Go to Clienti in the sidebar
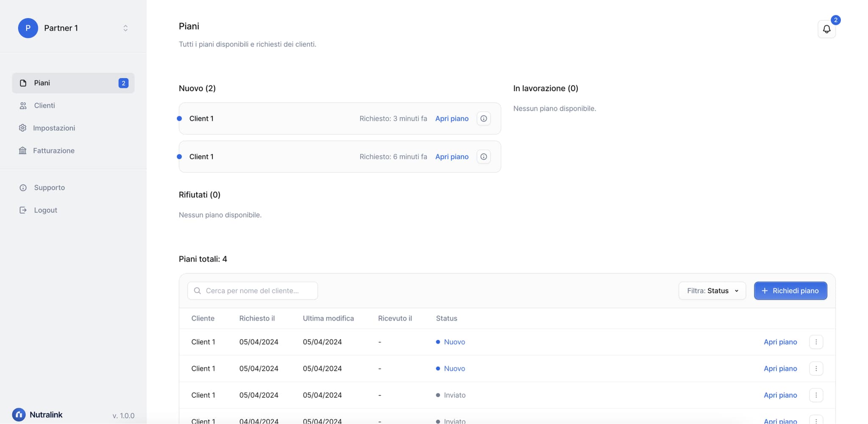 [44, 105]
